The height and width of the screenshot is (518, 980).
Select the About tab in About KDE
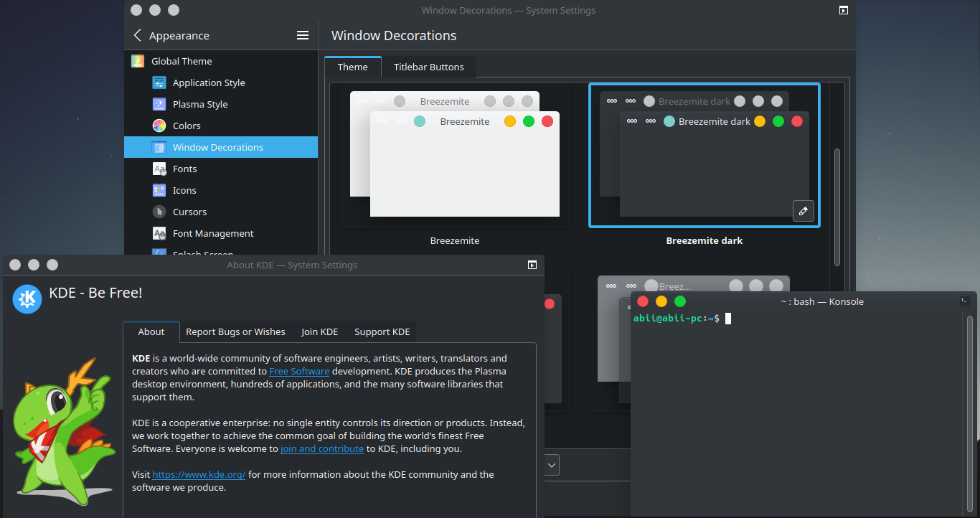(x=151, y=331)
